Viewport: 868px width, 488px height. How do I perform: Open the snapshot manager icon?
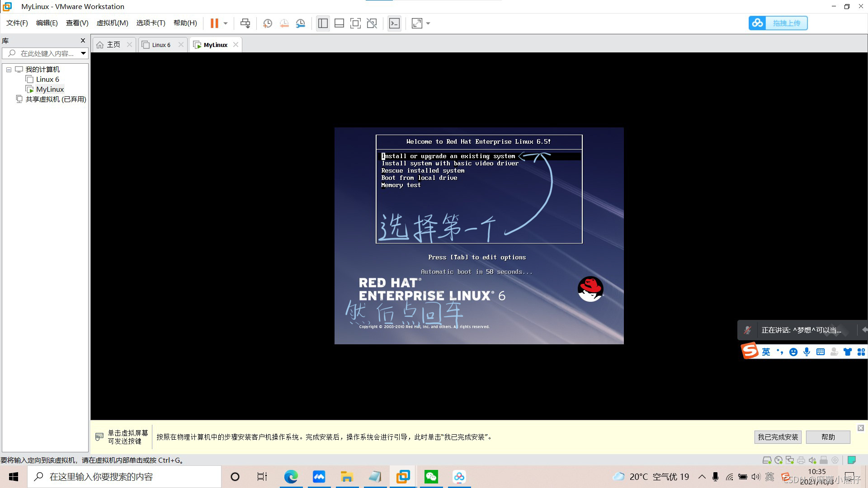pos(301,23)
